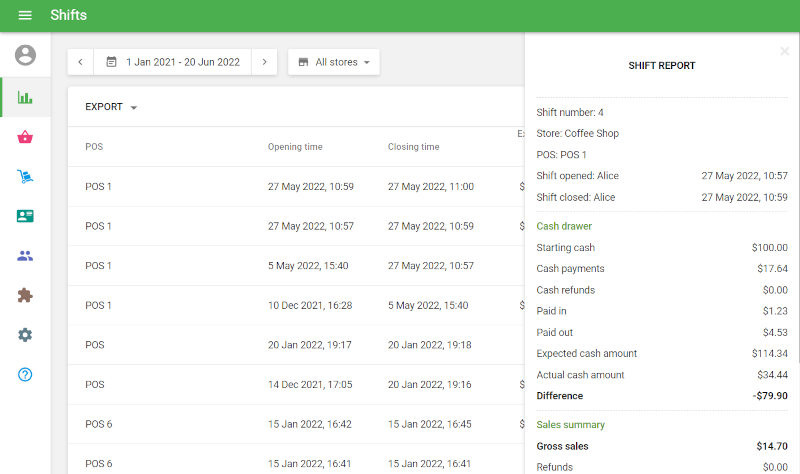Go to next date period arrow

(x=264, y=62)
